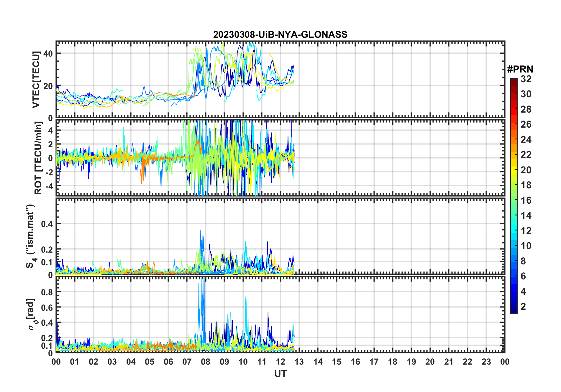Viewport: 561px width, 392px height.
Task: Click sigma-phi axis tick label 0.8
Action: (47, 292)
